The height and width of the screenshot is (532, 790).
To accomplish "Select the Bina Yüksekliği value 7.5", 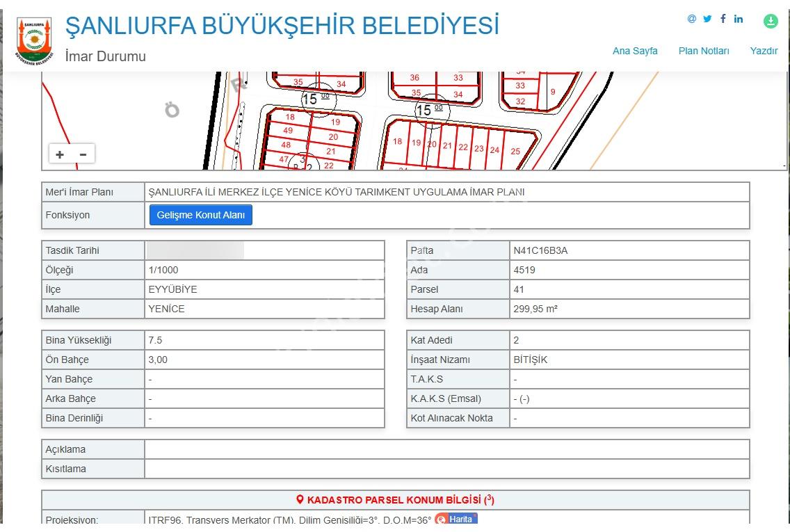I will (155, 340).
